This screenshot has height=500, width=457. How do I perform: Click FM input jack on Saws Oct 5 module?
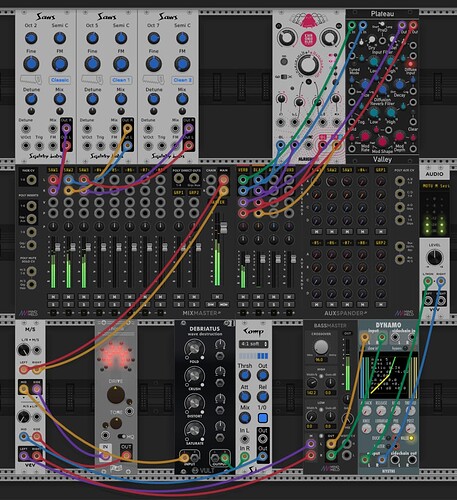pyautogui.click(x=114, y=146)
